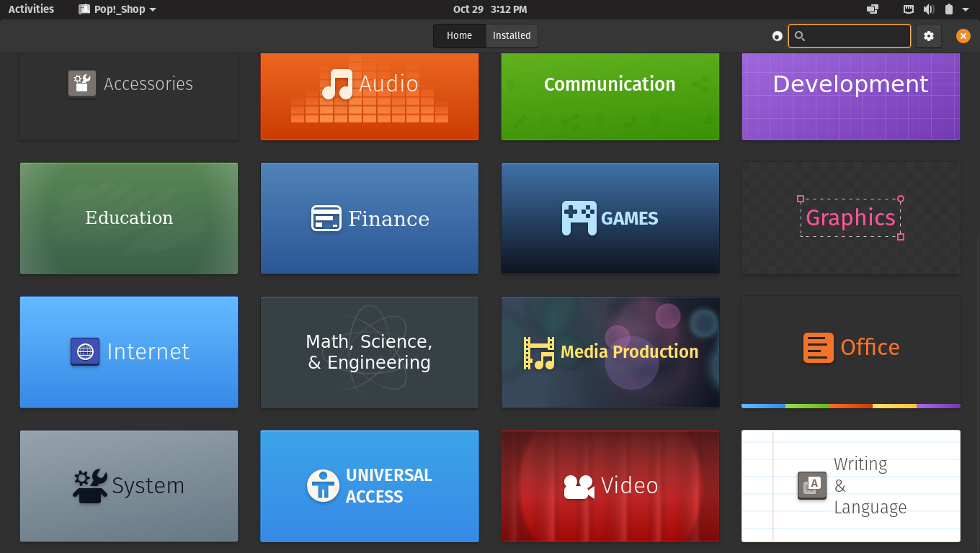Screen dimensions: 980x553
Task: Browse the Development category
Action: click(x=851, y=96)
